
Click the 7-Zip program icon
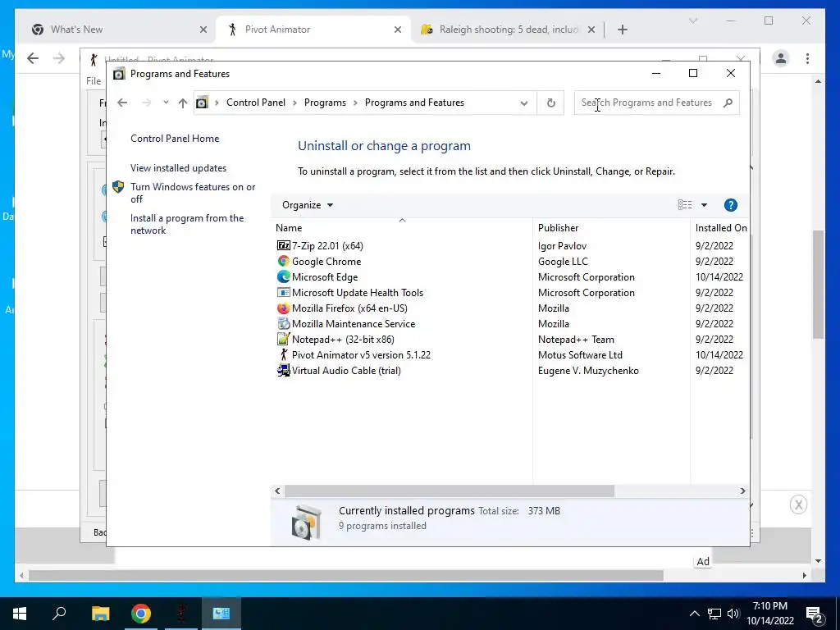pos(283,245)
